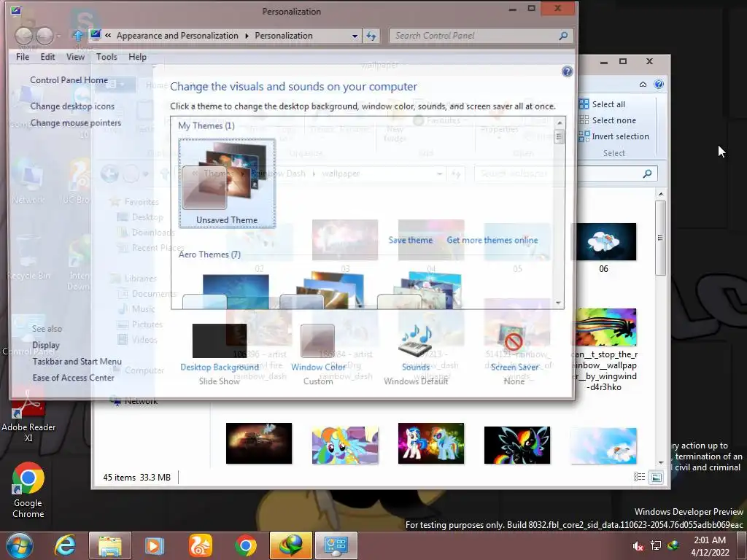The width and height of the screenshot is (747, 560).
Task: Click the Start button
Action: (x=20, y=545)
